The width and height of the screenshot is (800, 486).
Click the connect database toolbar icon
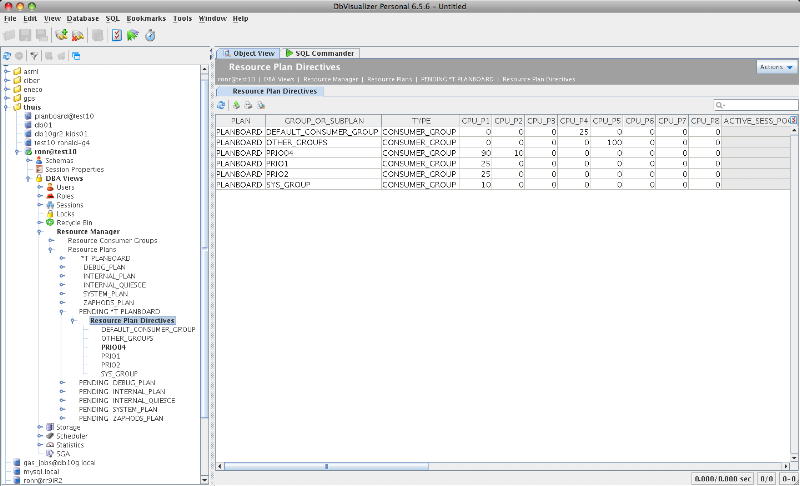(x=62, y=35)
